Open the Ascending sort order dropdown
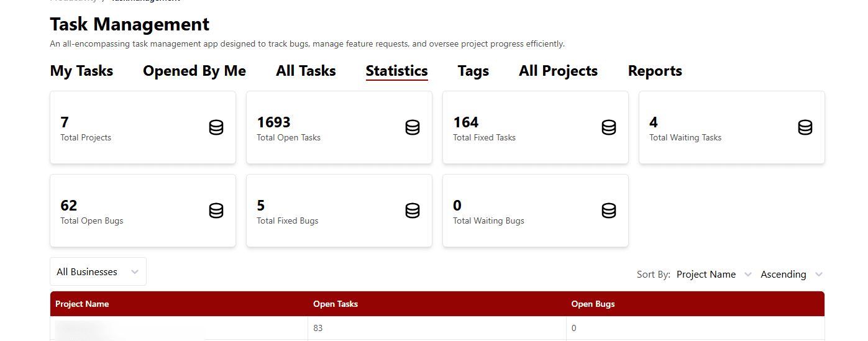Screen dimensions: 868x341 pyautogui.click(x=792, y=275)
